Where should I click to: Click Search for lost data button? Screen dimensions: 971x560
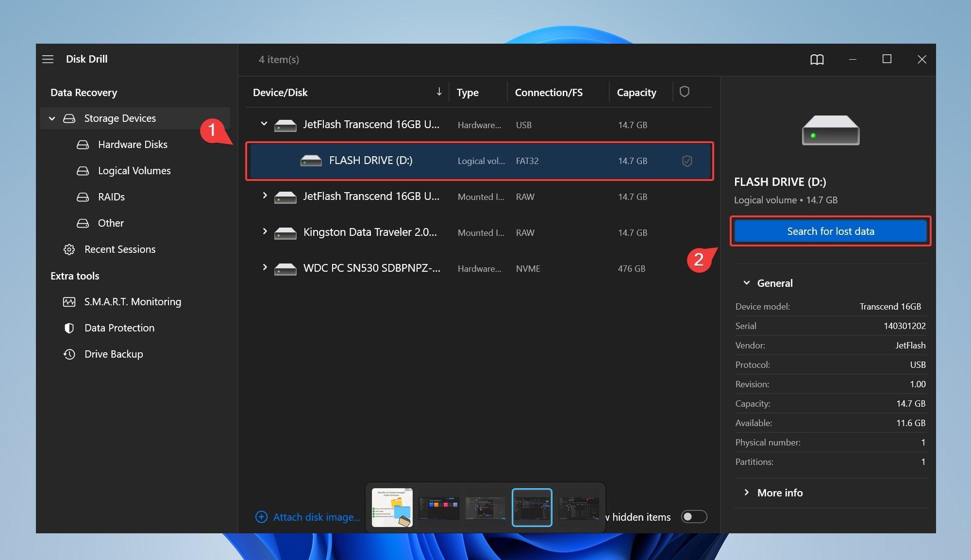point(831,231)
